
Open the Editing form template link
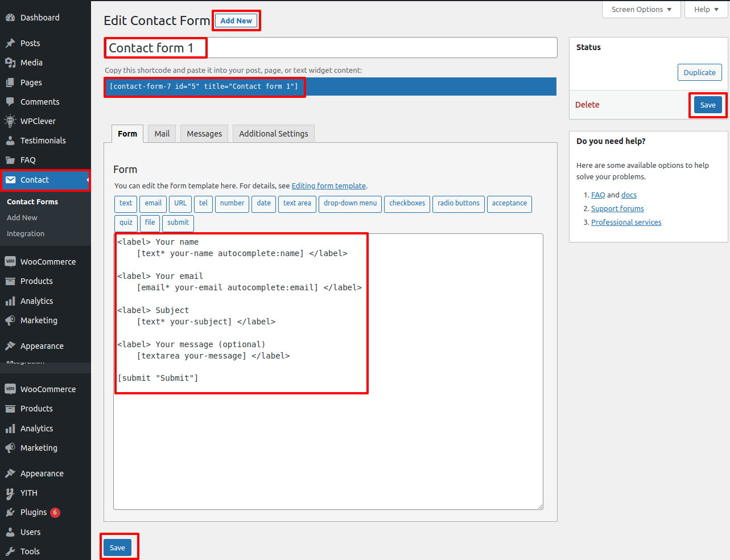pyautogui.click(x=329, y=186)
